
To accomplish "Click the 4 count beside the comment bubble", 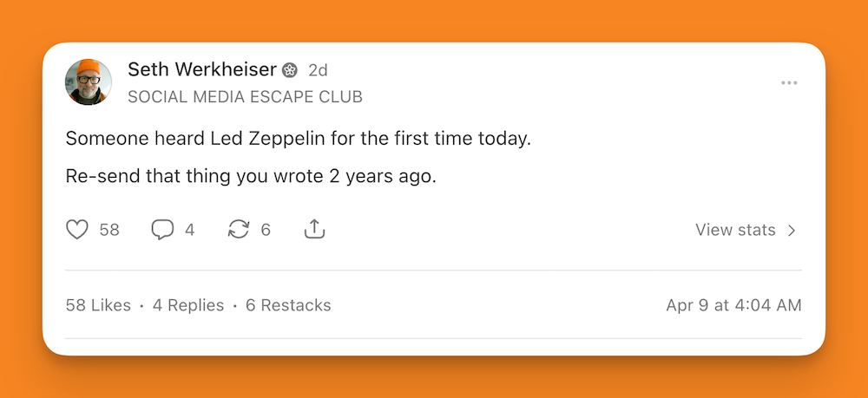I will 189,230.
